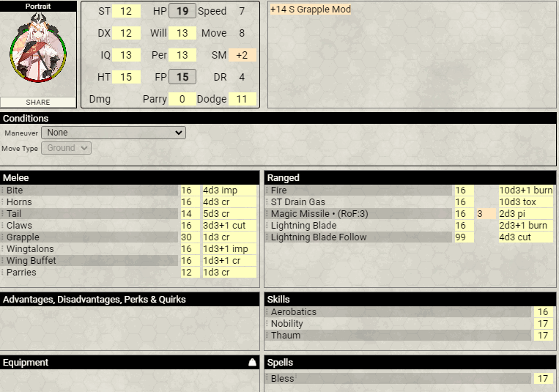Click the Per value field
The width and height of the screenshot is (559, 392).
point(182,55)
